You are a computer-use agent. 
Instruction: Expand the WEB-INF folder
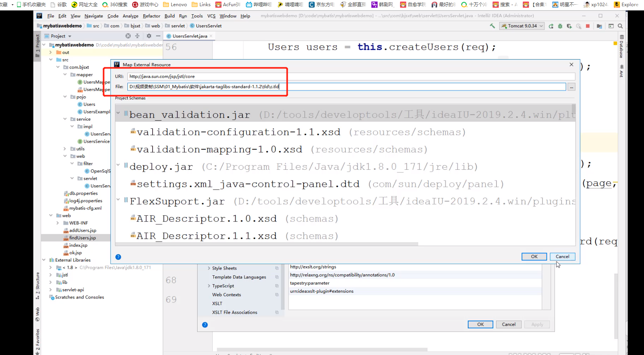tap(58, 223)
